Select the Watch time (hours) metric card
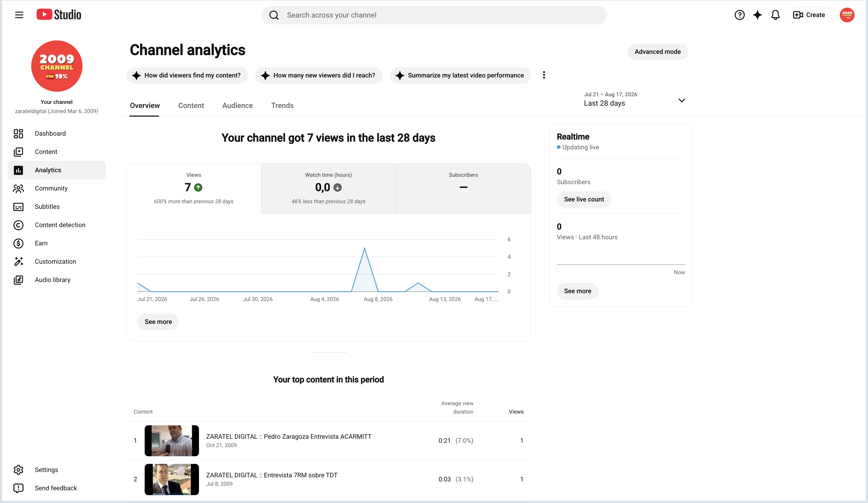 pyautogui.click(x=328, y=188)
